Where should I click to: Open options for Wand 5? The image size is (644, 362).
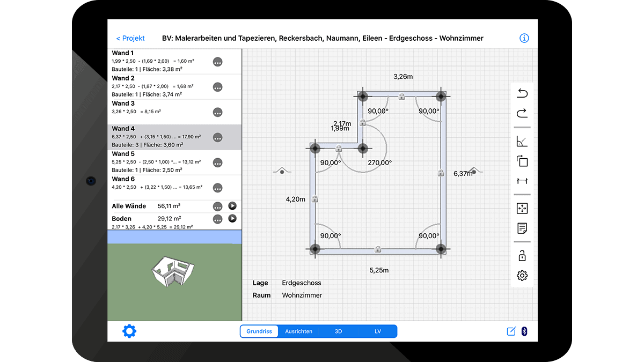(217, 162)
